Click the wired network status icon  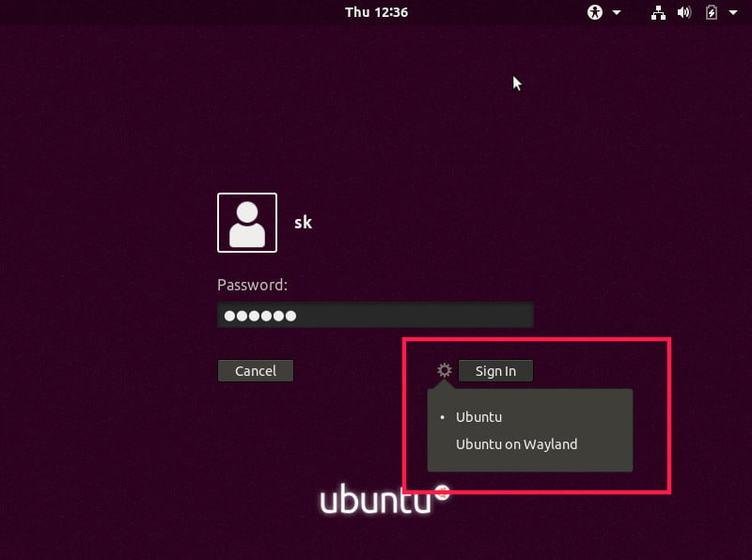(658, 12)
